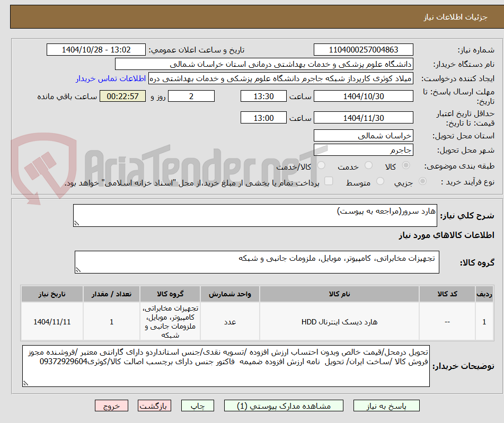504x423 pixels.
Task: Select the کالا radio button
Action: point(406,165)
